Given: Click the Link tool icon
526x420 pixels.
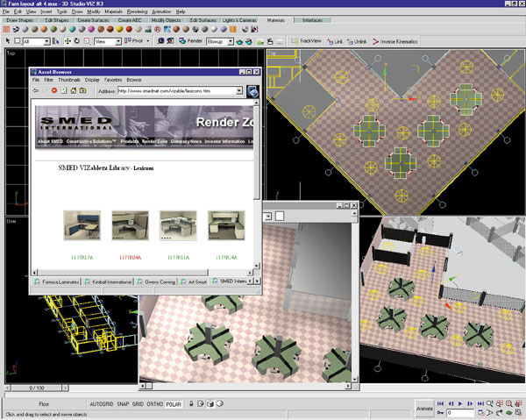Looking at the screenshot, I should pyautogui.click(x=331, y=41).
